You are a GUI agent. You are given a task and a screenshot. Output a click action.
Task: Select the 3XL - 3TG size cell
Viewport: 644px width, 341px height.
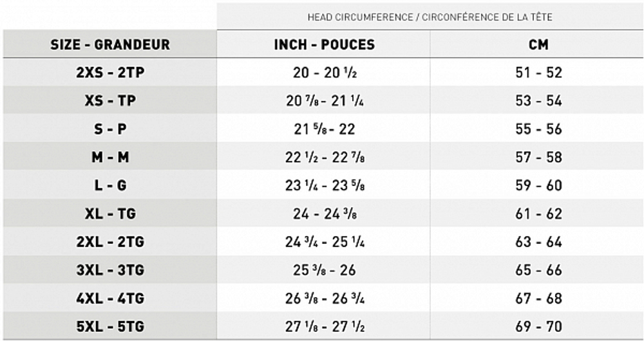click(x=110, y=271)
